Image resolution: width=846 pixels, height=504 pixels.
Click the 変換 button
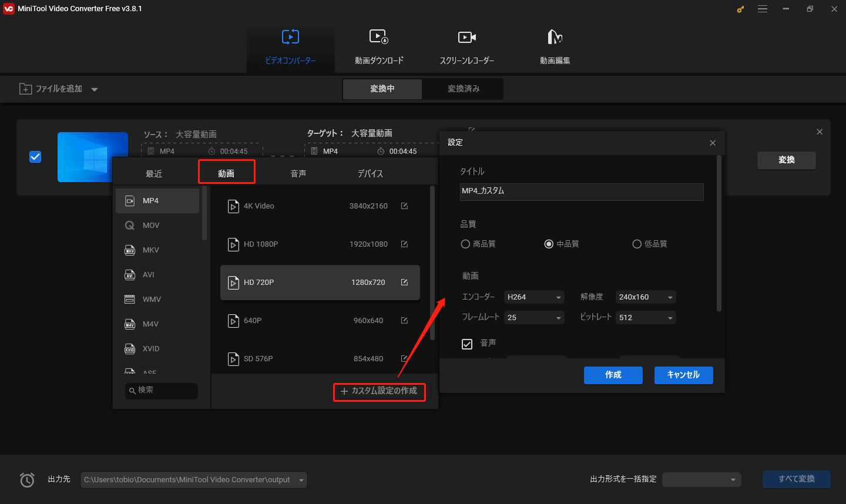[x=787, y=160]
